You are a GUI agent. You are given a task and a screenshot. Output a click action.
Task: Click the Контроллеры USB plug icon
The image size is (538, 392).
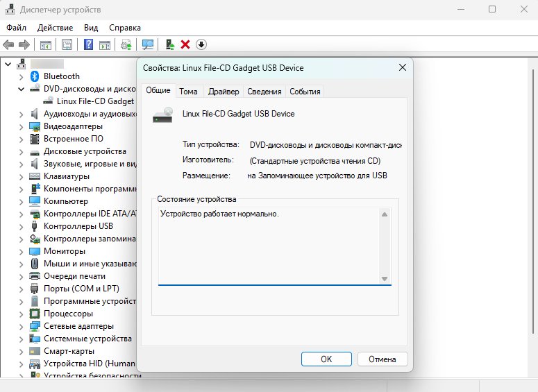[34, 226]
